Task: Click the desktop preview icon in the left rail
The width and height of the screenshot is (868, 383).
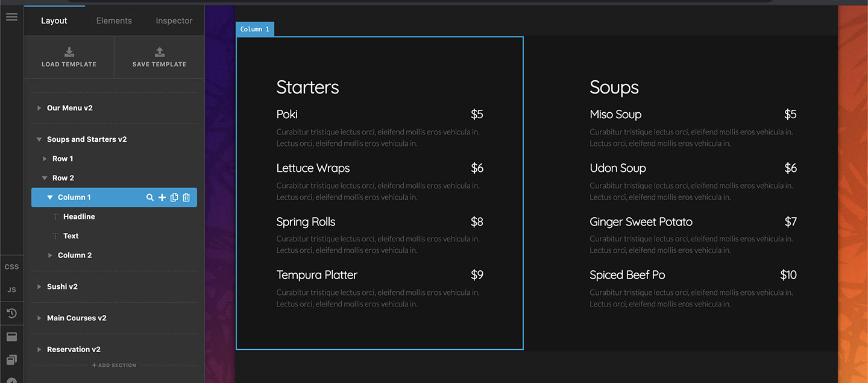Action: [11, 336]
